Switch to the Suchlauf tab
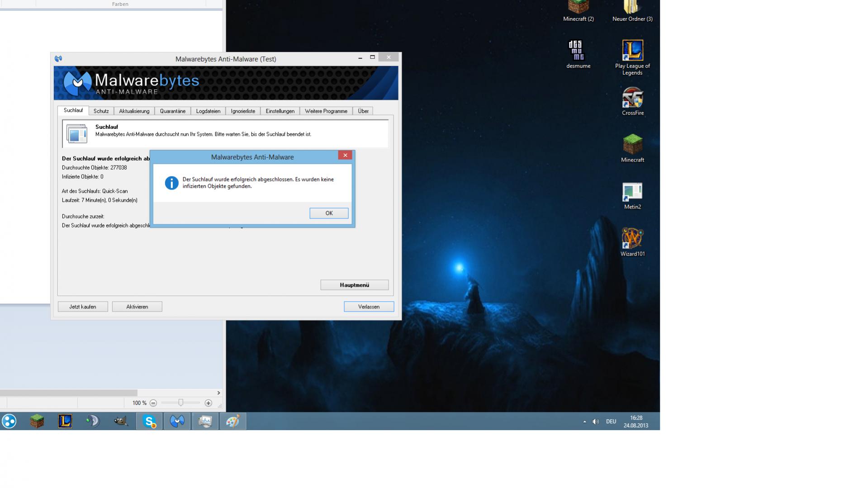This screenshot has height=488, width=868. coord(73,110)
